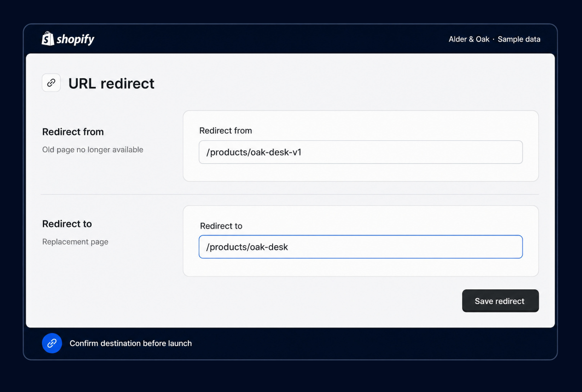
Task: Click the shopify wordmark text
Action: point(76,40)
